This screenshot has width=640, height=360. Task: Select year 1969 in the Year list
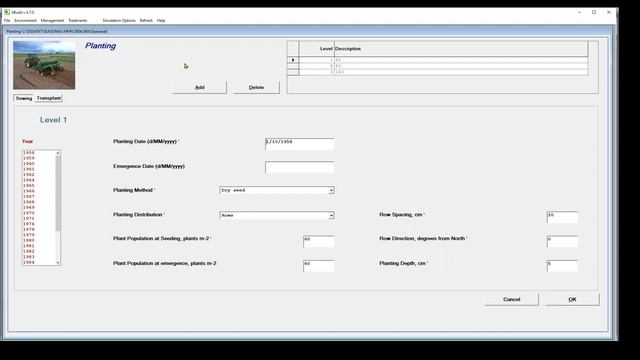click(x=29, y=207)
